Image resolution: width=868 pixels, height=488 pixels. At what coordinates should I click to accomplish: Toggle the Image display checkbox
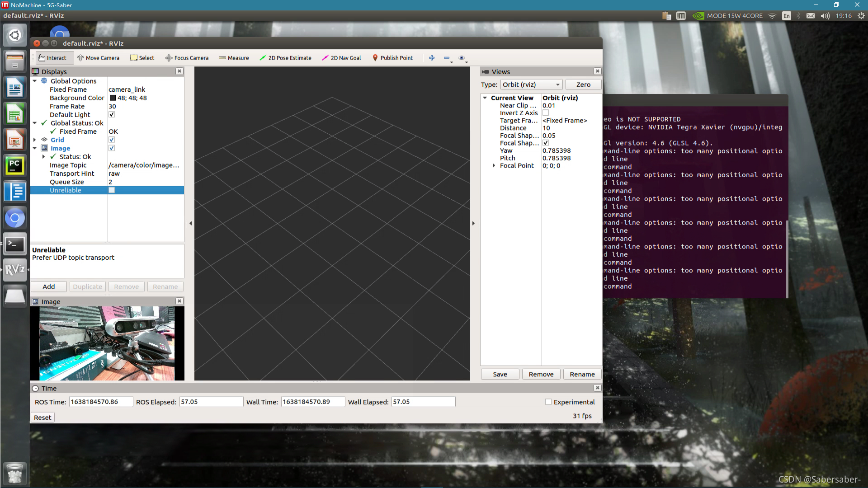pos(112,148)
